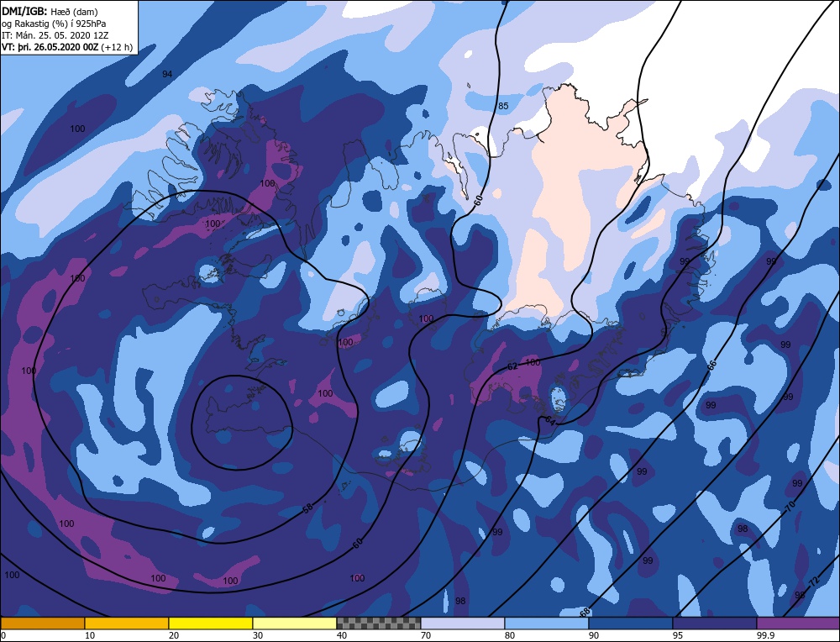The width and height of the screenshot is (840, 642).
Task: Click the "94" humidity value label
Action: 167,74
